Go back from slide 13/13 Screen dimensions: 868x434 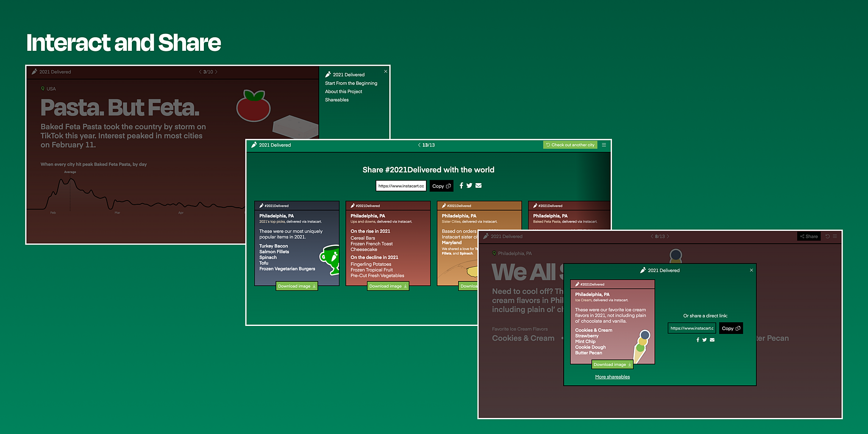pyautogui.click(x=419, y=145)
